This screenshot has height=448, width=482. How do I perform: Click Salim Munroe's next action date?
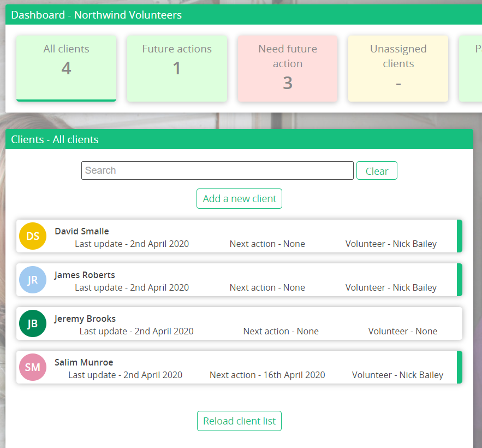[267, 375]
